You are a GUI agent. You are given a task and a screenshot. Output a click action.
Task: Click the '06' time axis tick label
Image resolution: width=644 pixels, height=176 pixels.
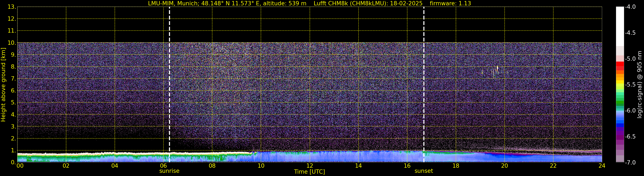pyautogui.click(x=163, y=166)
